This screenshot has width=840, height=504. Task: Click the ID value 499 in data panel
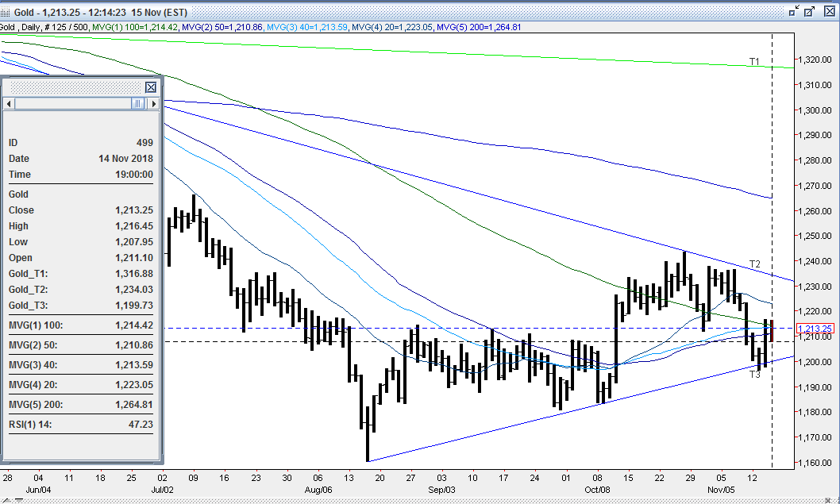[144, 143]
